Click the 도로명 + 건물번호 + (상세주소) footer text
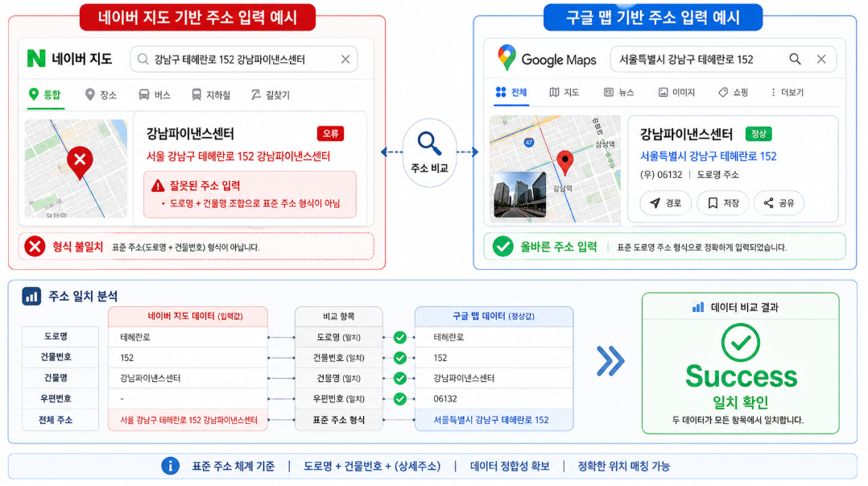The height and width of the screenshot is (486, 868). [x=372, y=466]
